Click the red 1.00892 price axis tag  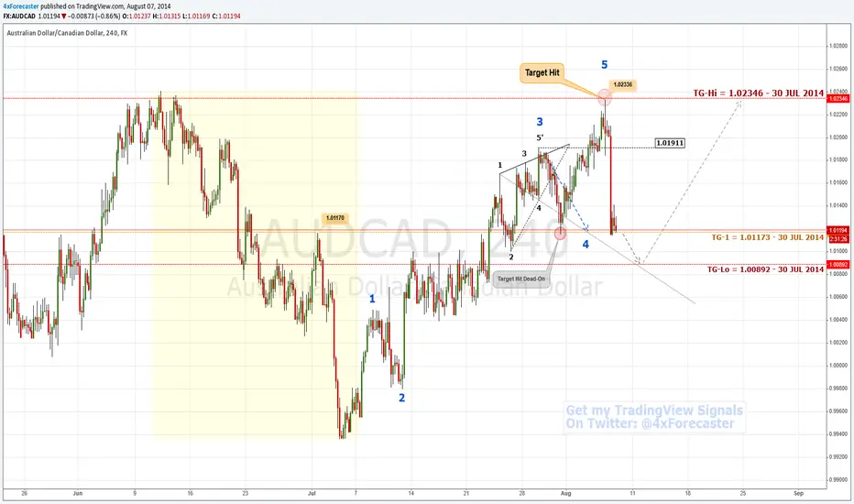(838, 265)
